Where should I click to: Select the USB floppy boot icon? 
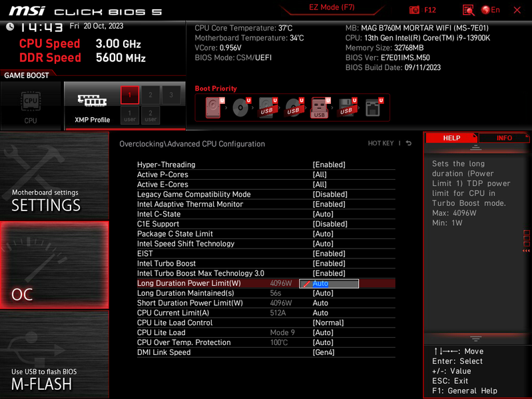pos(347,107)
